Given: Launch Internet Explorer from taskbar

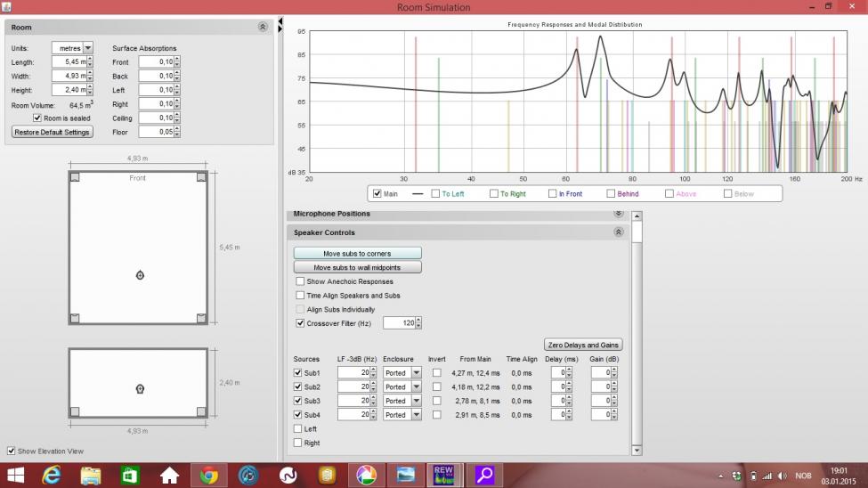Looking at the screenshot, I should point(52,476).
